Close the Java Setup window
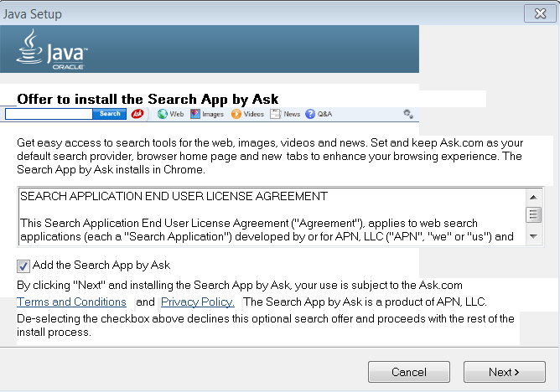Image resolution: width=560 pixels, height=392 pixels. pyautogui.click(x=535, y=13)
